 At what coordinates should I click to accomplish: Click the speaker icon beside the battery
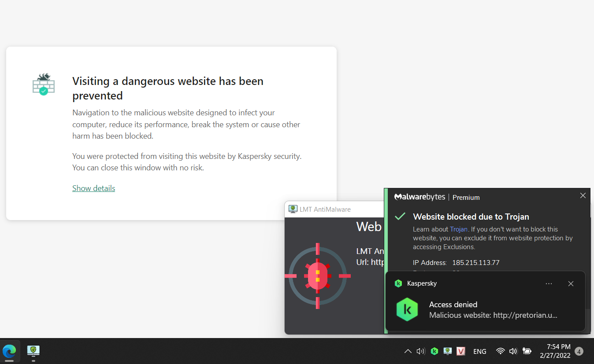513,351
